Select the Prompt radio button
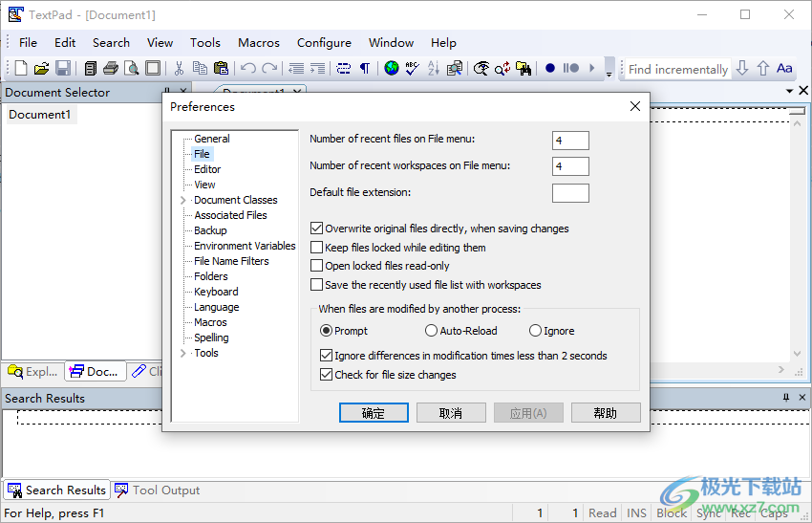 (x=326, y=330)
